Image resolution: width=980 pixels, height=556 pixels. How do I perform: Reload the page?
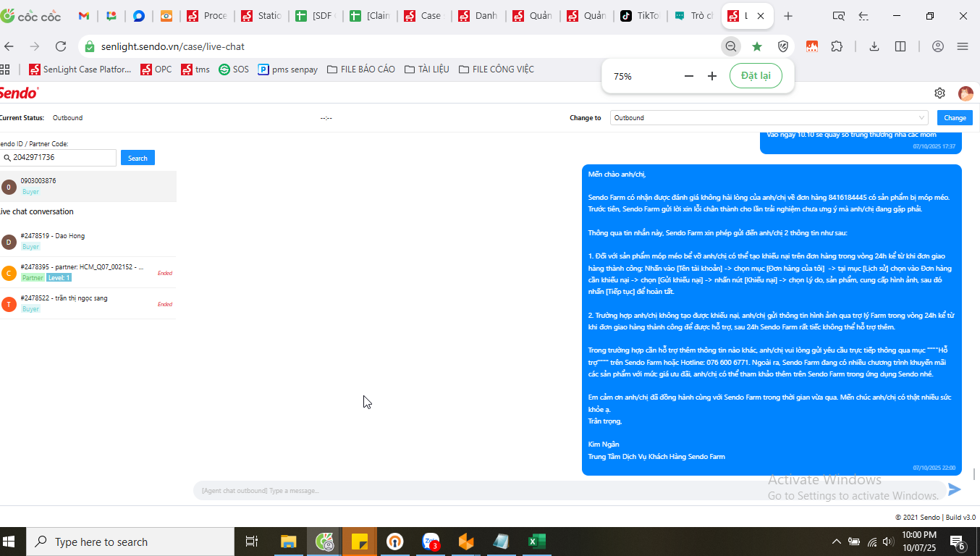(61, 46)
